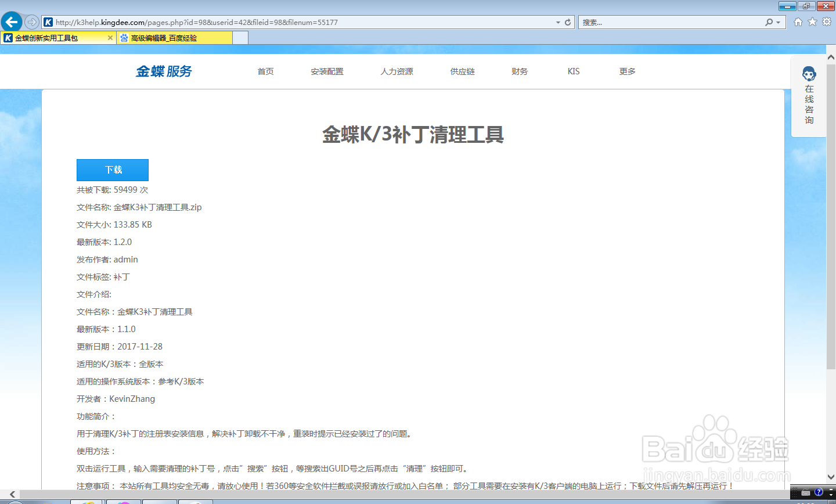Image resolution: width=836 pixels, height=504 pixels.
Task: Click the keyboard input-method icon in tray
Action: (x=806, y=492)
